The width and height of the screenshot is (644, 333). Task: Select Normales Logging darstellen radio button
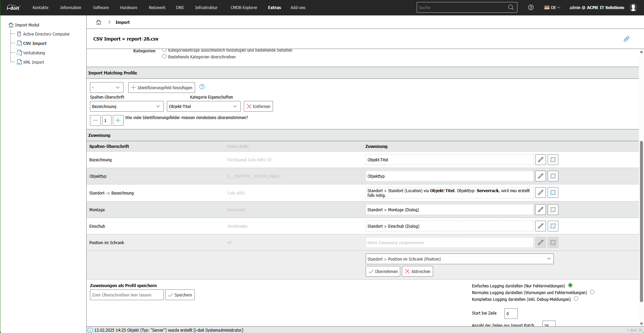click(x=592, y=292)
